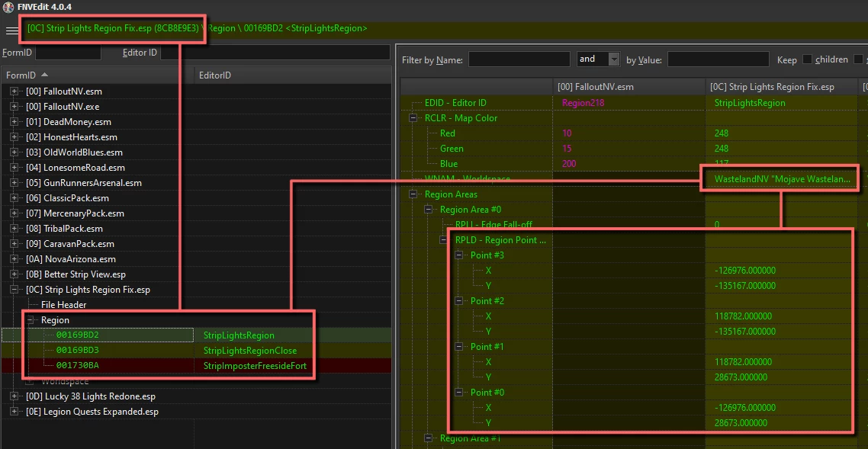Collapse the Point #3 node

tap(458, 255)
